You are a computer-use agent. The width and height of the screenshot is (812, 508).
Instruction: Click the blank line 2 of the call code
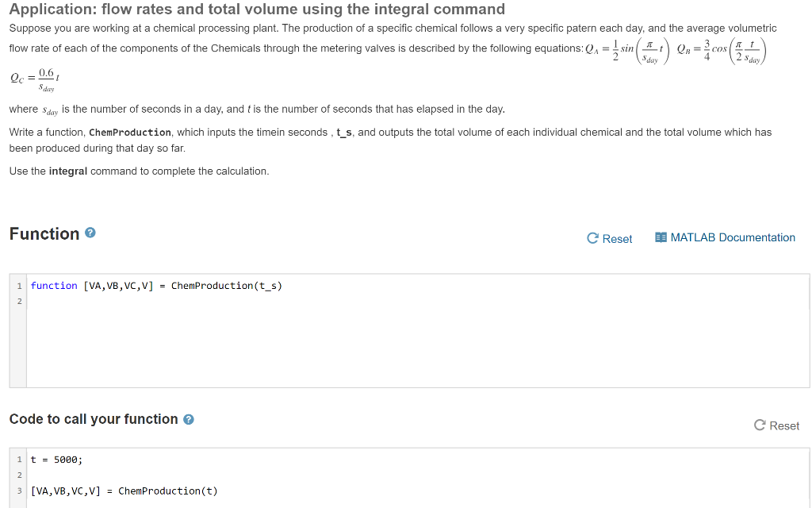pyautogui.click(x=79, y=475)
